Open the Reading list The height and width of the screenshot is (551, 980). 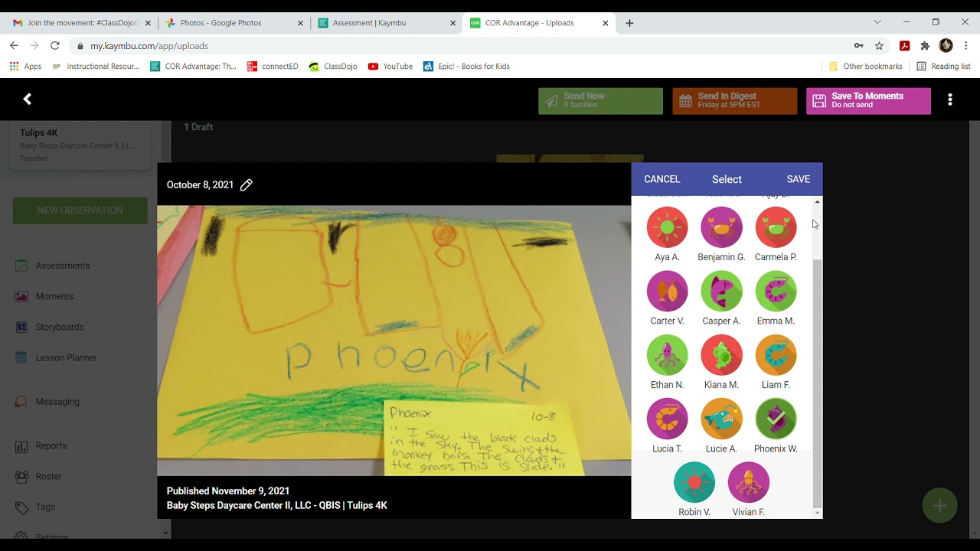(943, 67)
